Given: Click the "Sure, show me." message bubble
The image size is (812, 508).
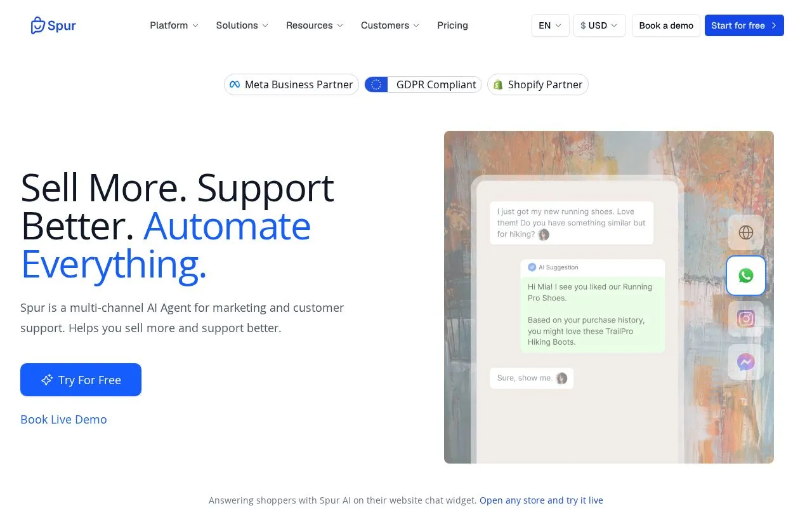Looking at the screenshot, I should tap(532, 378).
